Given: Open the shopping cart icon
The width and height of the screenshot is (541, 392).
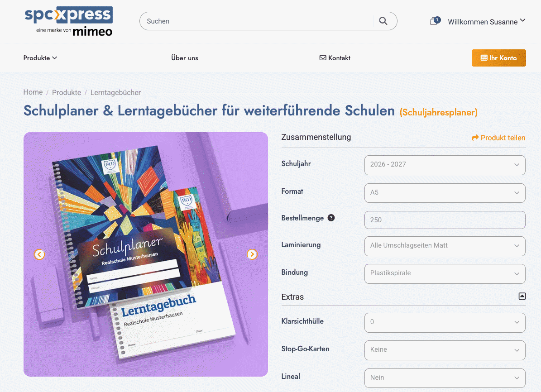Looking at the screenshot, I should click(x=435, y=21).
